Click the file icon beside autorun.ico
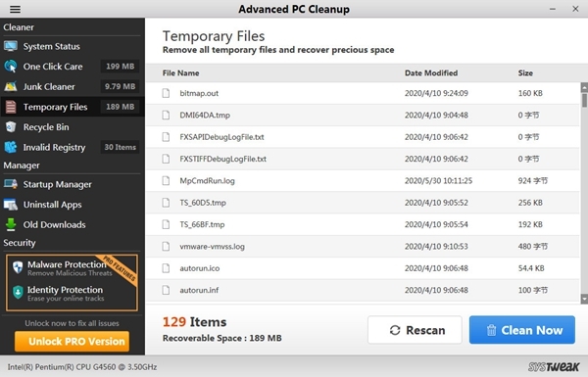The image size is (588, 377). 166,268
